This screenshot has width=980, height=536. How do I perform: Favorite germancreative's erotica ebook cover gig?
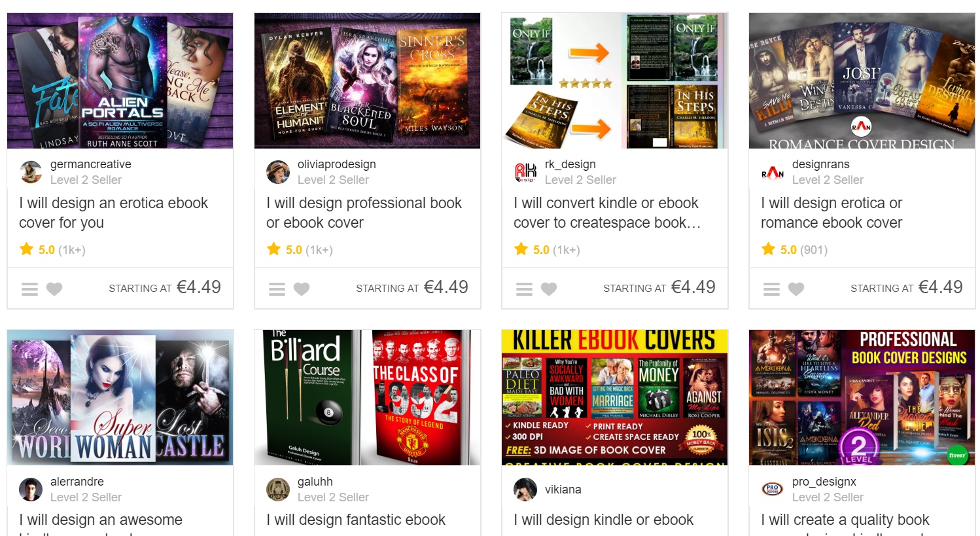pos(54,289)
